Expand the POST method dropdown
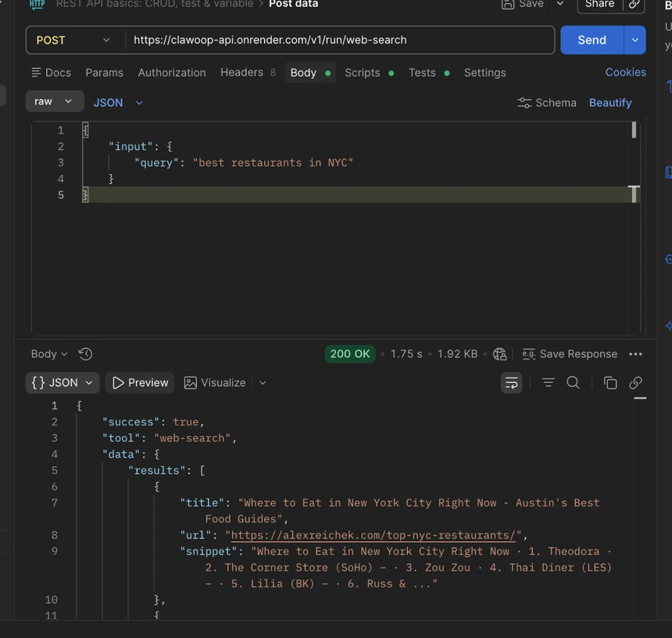Screen dimensions: 672x638 pos(73,40)
